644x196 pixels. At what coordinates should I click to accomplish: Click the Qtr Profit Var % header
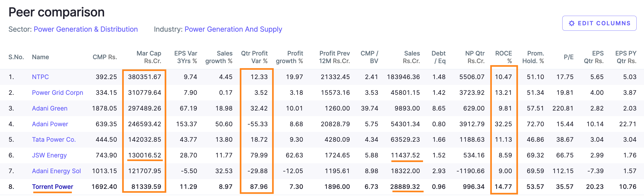(254, 57)
